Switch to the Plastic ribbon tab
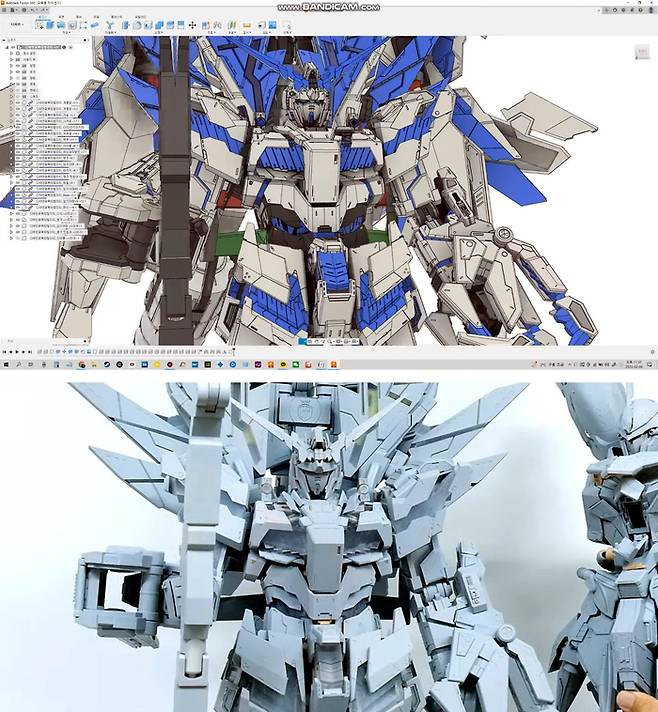This screenshot has height=712, width=658. click(x=117, y=17)
